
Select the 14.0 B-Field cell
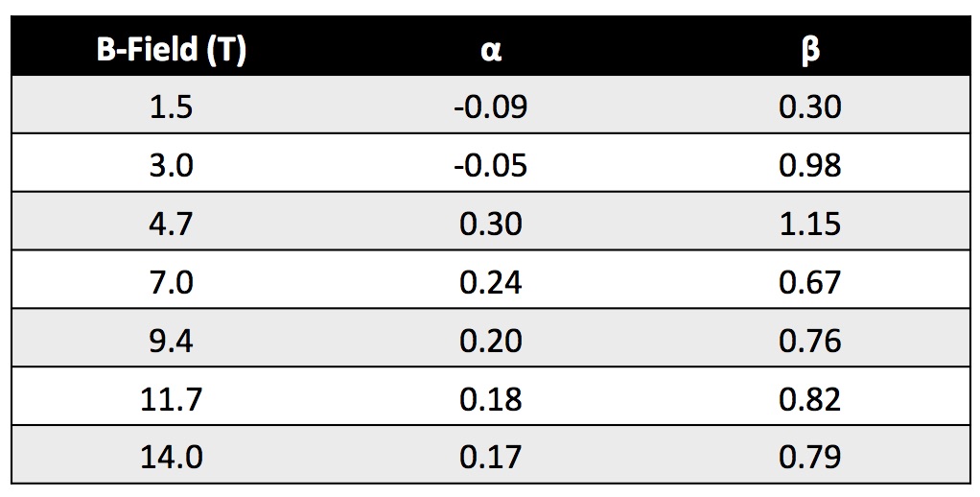coord(172,457)
